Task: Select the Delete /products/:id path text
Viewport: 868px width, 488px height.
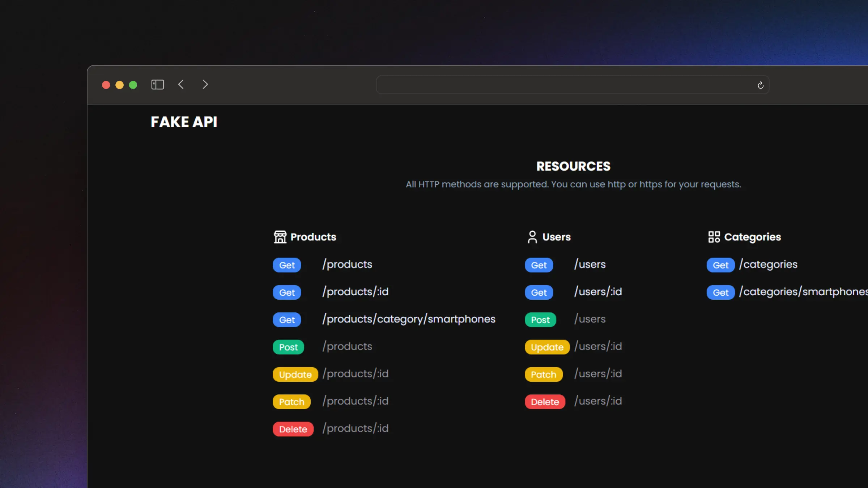Action: (356, 429)
